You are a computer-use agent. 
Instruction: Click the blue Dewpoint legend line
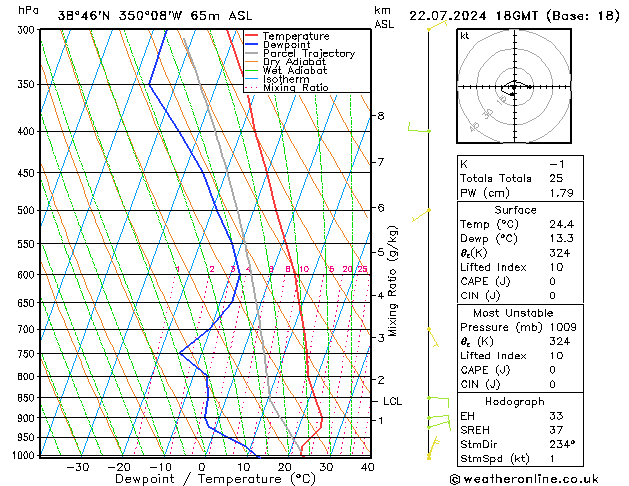click(252, 45)
